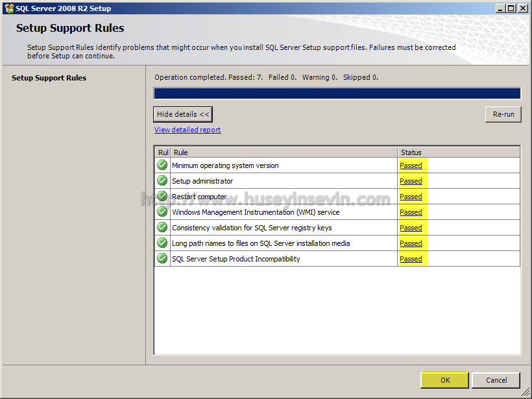532x399 pixels.
Task: Click green check icon for Product Incompatibility rule
Action: click(162, 258)
